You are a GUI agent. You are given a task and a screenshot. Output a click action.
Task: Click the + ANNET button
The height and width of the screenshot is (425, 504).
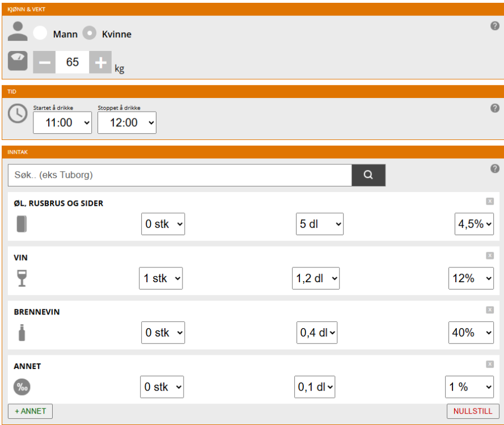pyautogui.click(x=30, y=411)
